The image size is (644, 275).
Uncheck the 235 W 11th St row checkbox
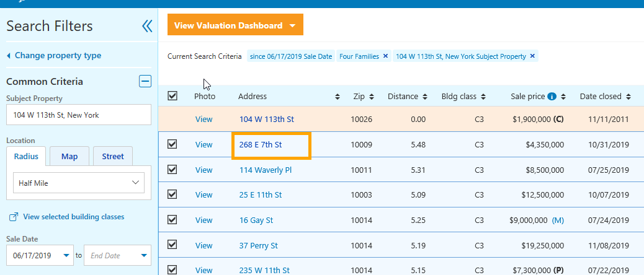(172, 269)
